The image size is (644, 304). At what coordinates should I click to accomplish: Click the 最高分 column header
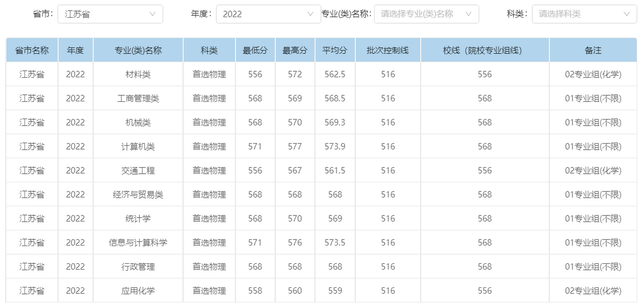point(295,50)
